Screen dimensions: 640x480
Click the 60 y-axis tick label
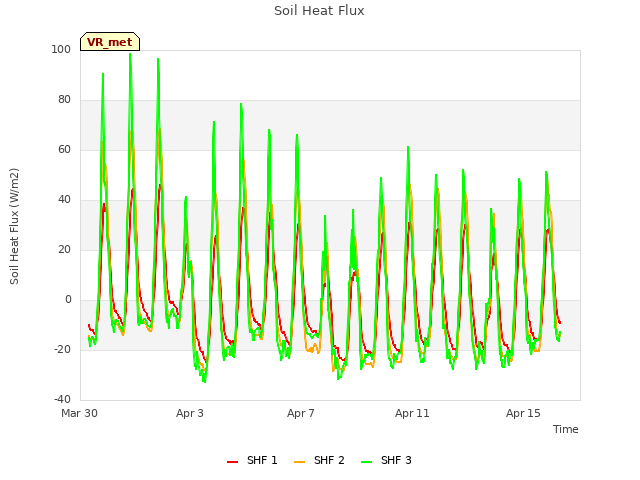[64, 149]
